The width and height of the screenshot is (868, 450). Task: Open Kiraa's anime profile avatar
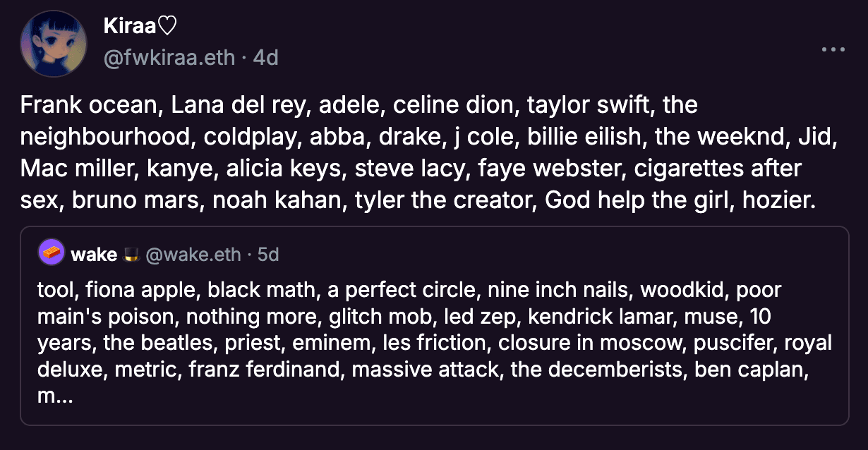(x=53, y=44)
